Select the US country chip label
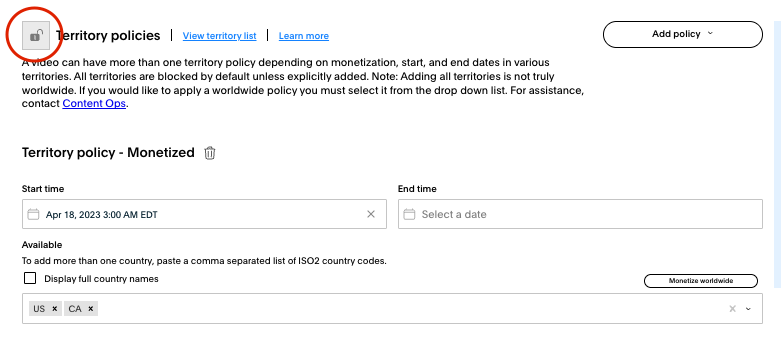The width and height of the screenshot is (781, 364). (39, 309)
